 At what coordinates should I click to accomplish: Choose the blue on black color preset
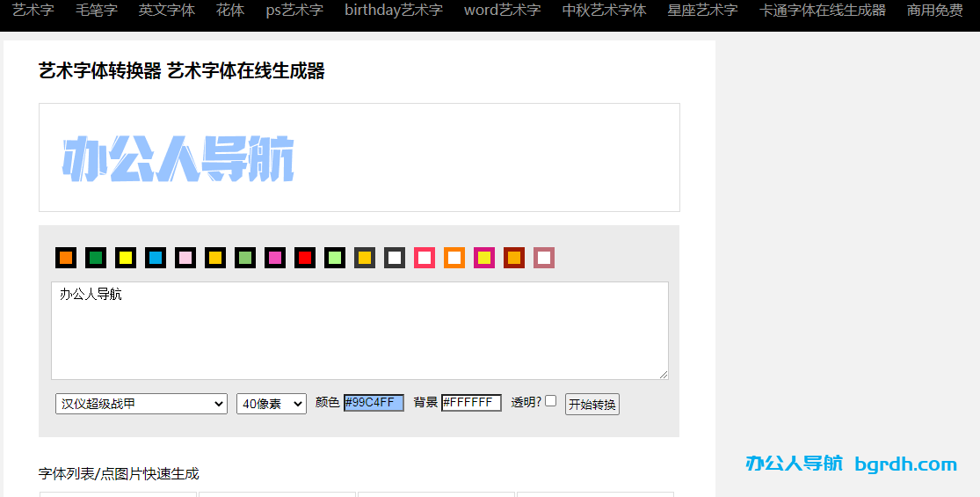pos(156,258)
